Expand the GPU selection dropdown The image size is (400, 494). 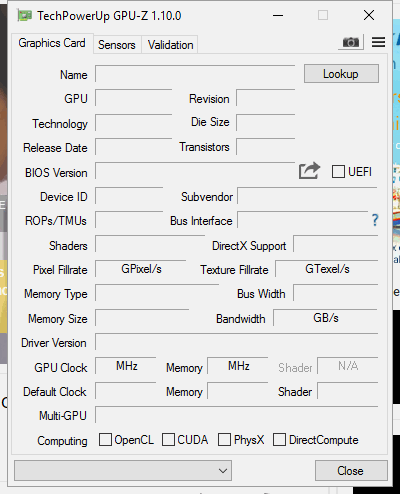(123, 471)
